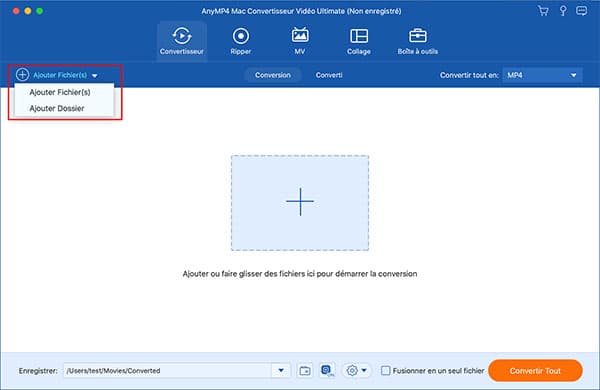The height and width of the screenshot is (390, 600).
Task: Open the feedback message icon
Action: tap(582, 11)
